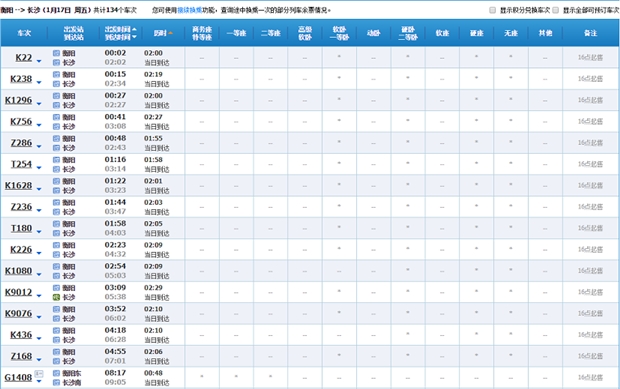
Task: Click the 长沙 arrival station icon for K1628
Action: tap(56, 191)
